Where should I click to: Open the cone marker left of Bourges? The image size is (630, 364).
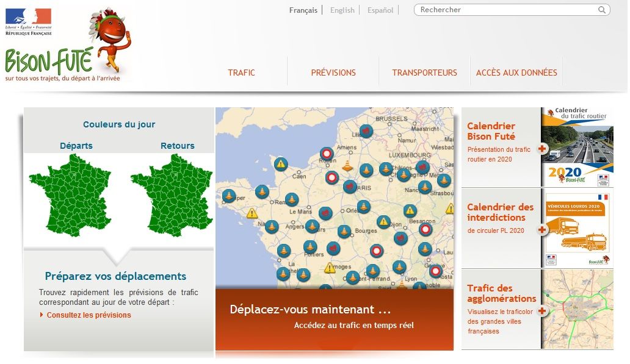(x=344, y=232)
